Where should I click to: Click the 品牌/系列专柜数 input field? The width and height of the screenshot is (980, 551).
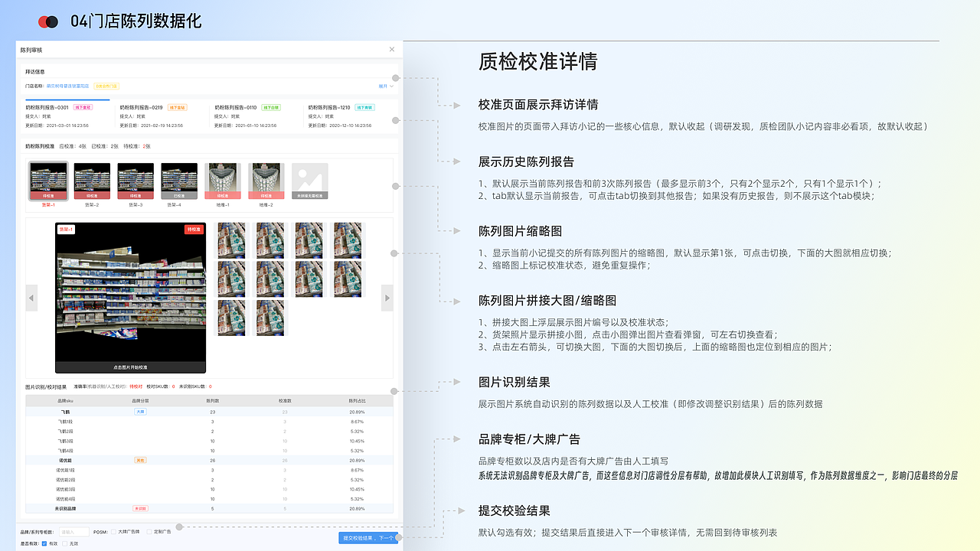click(x=74, y=530)
